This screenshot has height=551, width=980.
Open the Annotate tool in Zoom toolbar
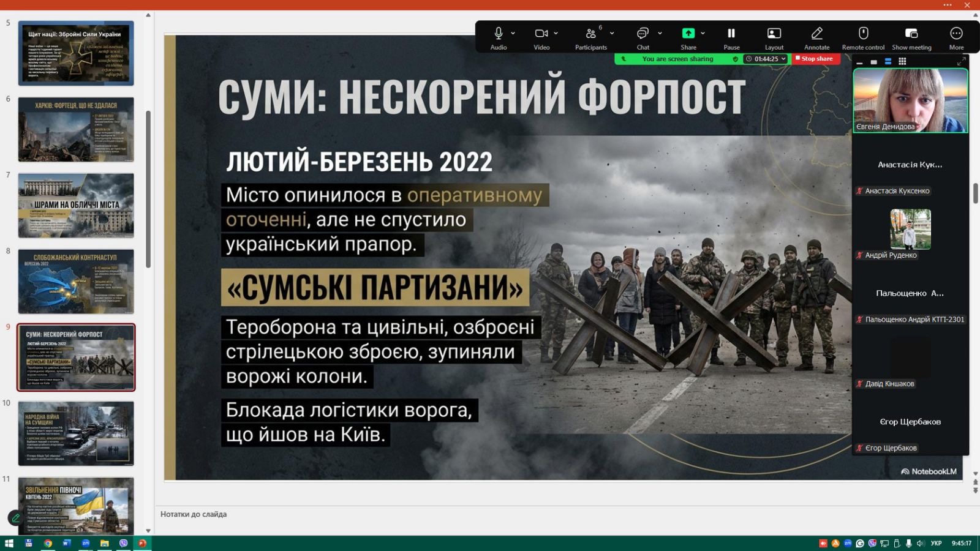(816, 37)
